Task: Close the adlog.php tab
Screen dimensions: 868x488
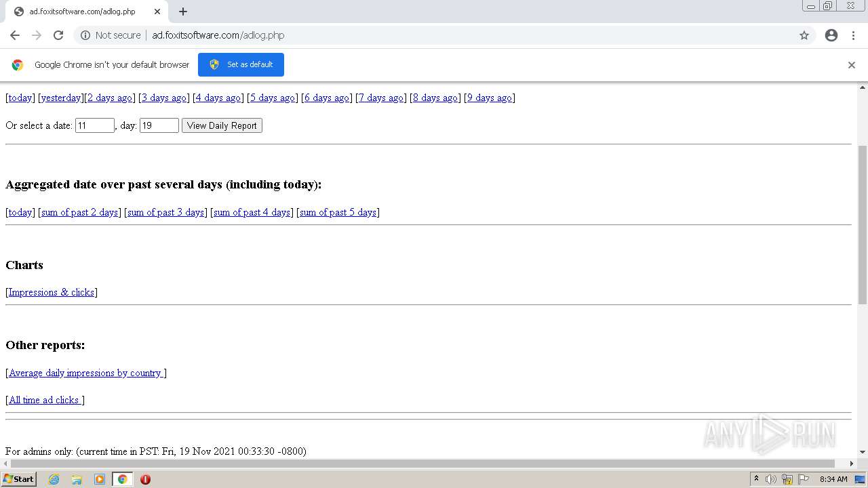Action: 157,12
